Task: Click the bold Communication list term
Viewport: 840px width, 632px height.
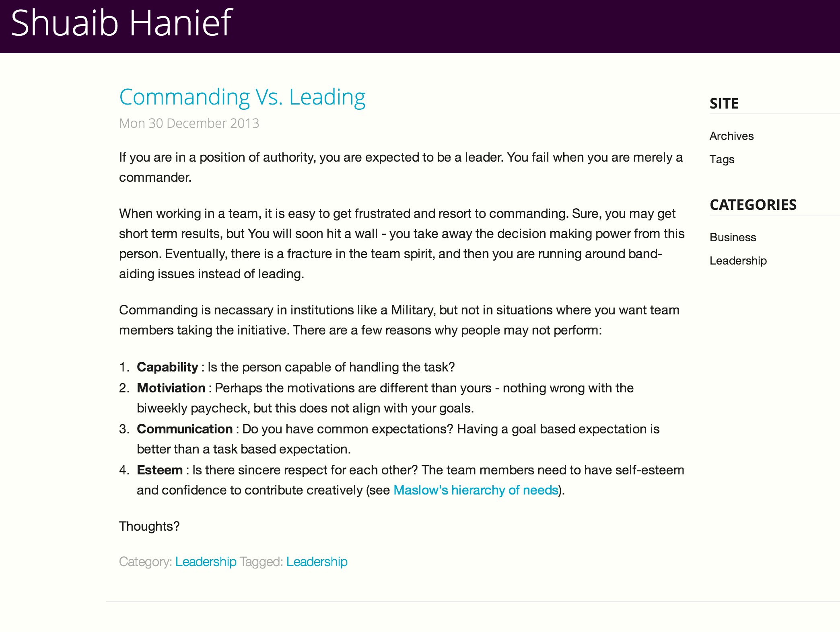Action: click(185, 429)
